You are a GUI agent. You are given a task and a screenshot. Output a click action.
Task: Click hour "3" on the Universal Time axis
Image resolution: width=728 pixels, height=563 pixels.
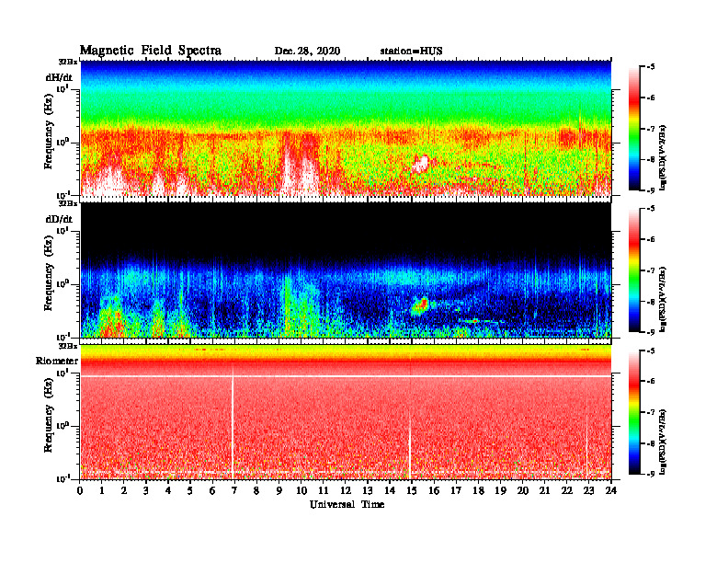tap(146, 490)
